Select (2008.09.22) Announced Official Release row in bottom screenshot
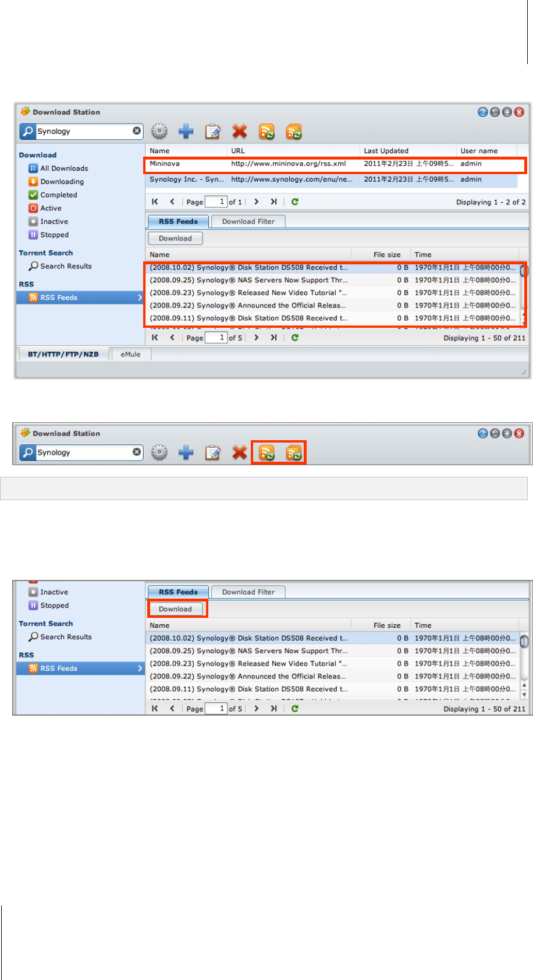This screenshot has height=980, width=533. pos(332,677)
